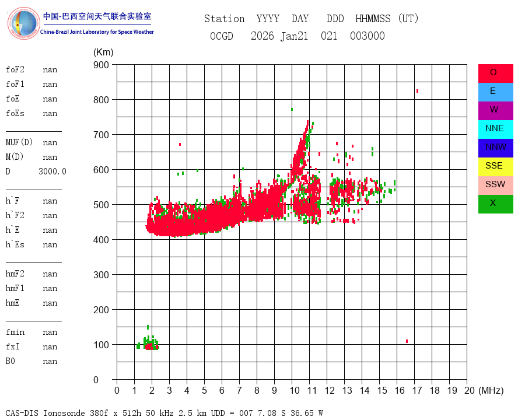Image resolution: width=525 pixels, height=420 pixels.
Task: Click the foEs parameter label
Action: (x=15, y=113)
